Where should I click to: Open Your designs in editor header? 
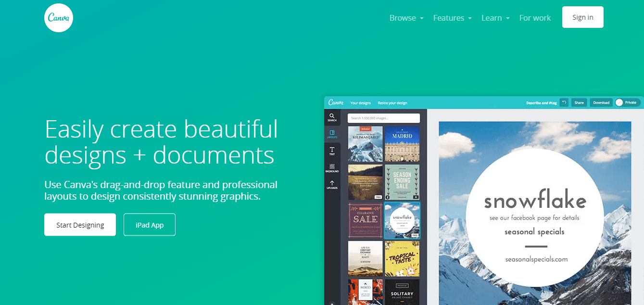(361, 103)
